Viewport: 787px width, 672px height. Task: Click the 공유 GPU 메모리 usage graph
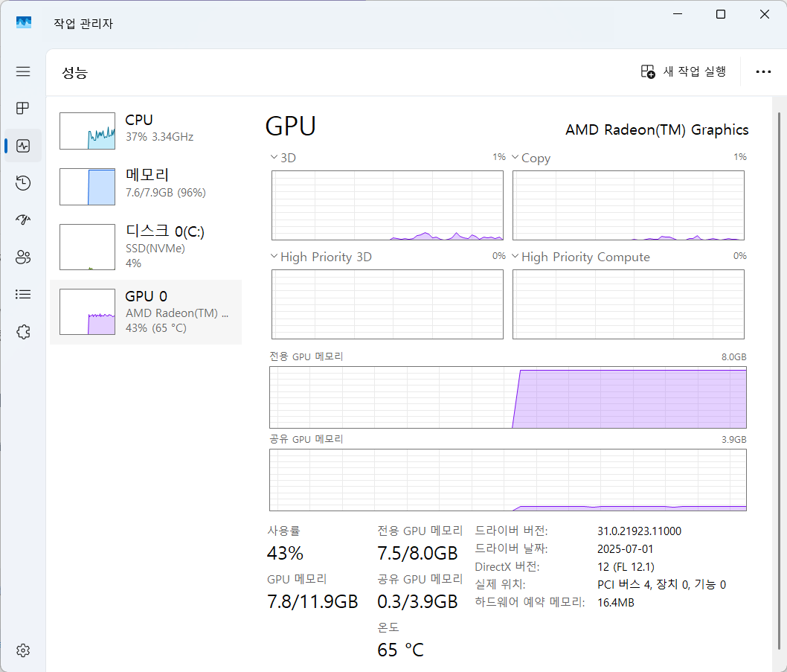[508, 480]
